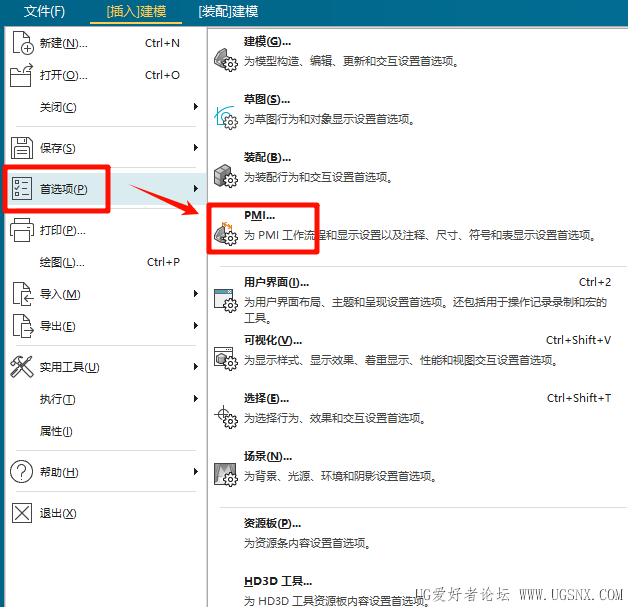
Task: Expand the 执行(T) submenu arrow
Action: pyautogui.click(x=195, y=399)
